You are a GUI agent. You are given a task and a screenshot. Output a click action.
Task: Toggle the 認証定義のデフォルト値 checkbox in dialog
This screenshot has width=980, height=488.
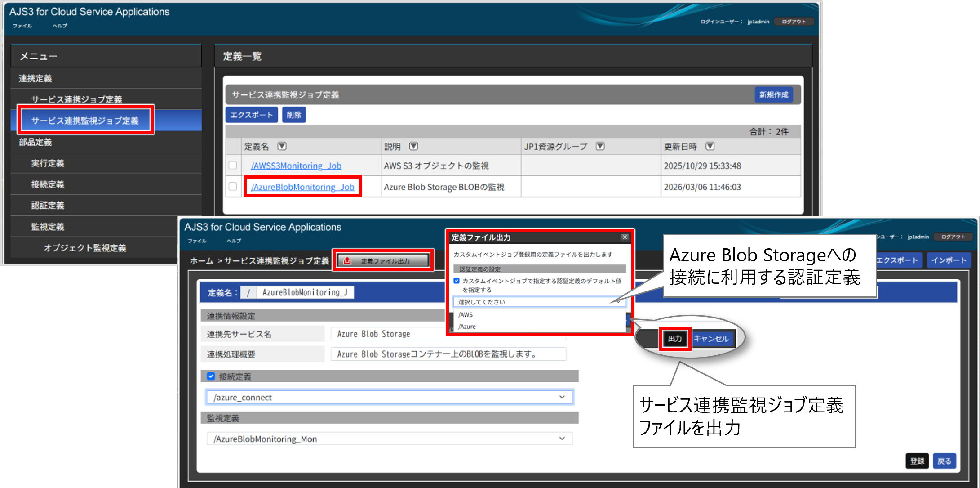pos(457,281)
